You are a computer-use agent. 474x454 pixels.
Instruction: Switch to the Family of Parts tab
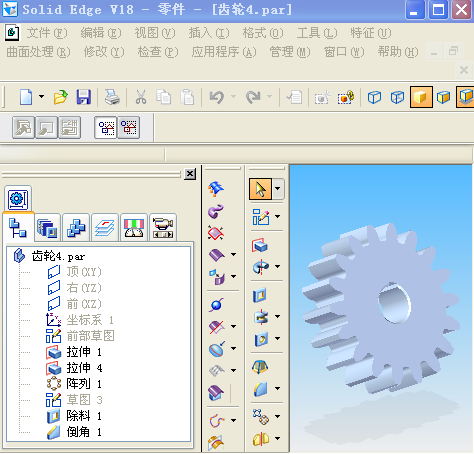76,228
